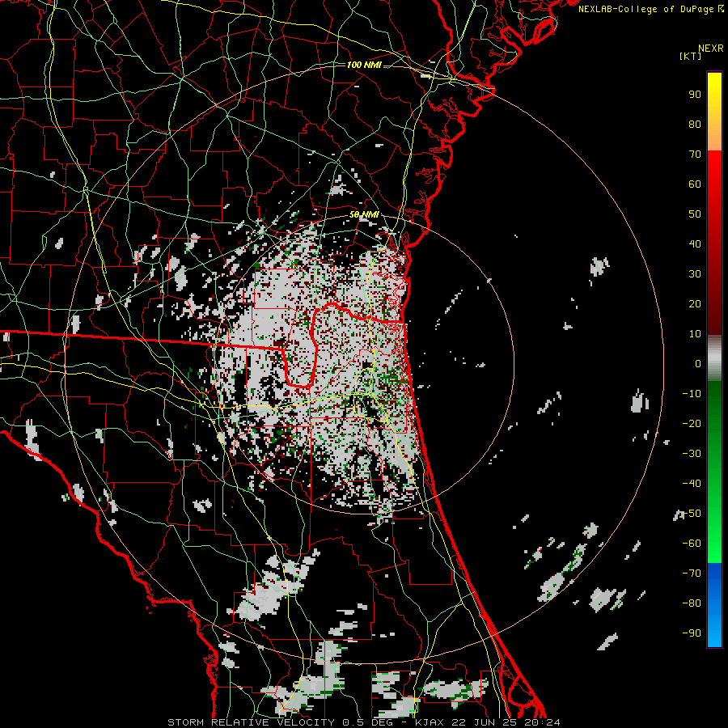Screen dimensions: 728x728
Task: Click the -70 knot scale value
Action: click(692, 574)
